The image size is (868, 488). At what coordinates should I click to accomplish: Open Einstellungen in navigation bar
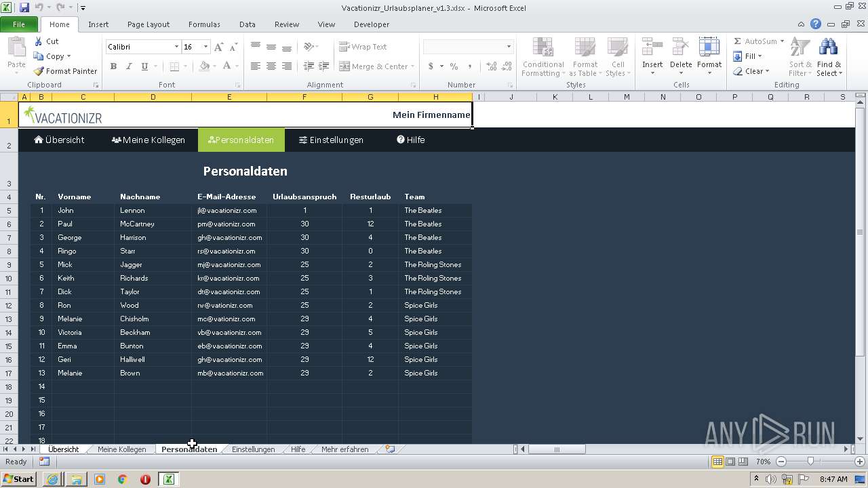click(331, 140)
